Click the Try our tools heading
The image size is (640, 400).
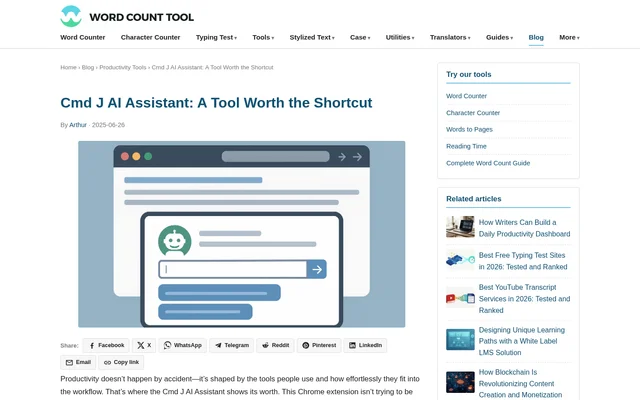click(x=469, y=74)
